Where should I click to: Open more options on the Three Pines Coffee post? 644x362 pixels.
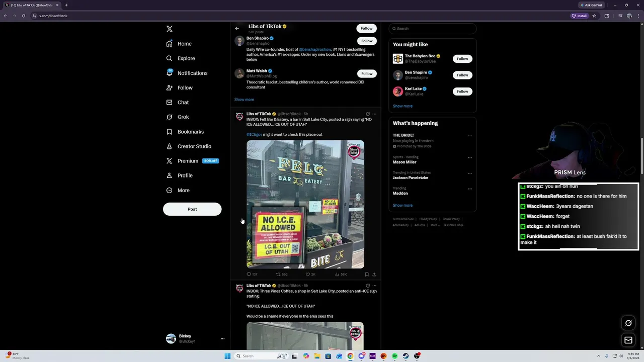(374, 286)
